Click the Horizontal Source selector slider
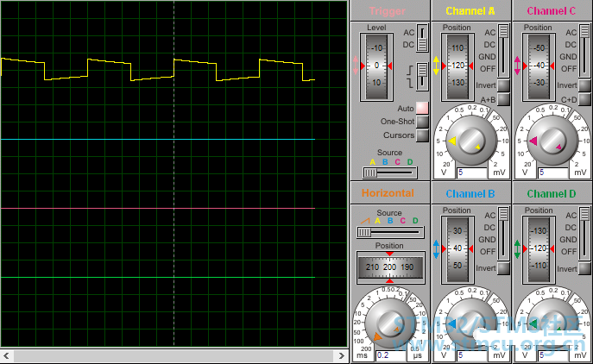 (x=390, y=232)
